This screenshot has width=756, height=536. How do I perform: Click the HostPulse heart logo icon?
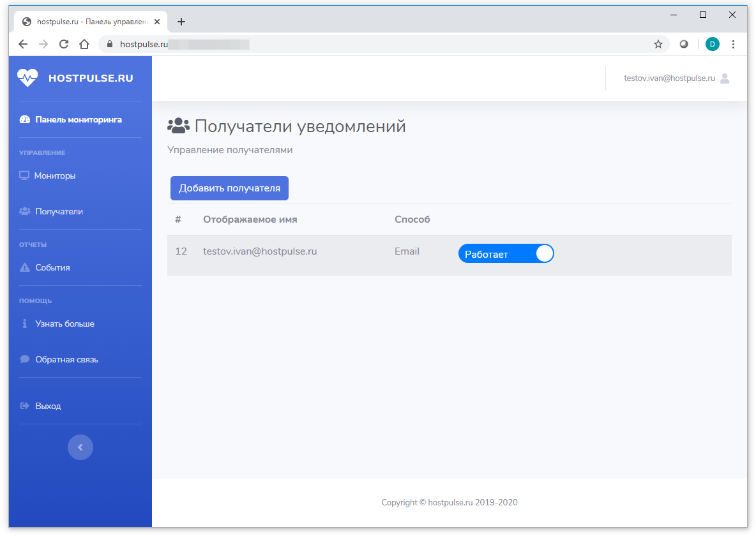click(x=27, y=78)
